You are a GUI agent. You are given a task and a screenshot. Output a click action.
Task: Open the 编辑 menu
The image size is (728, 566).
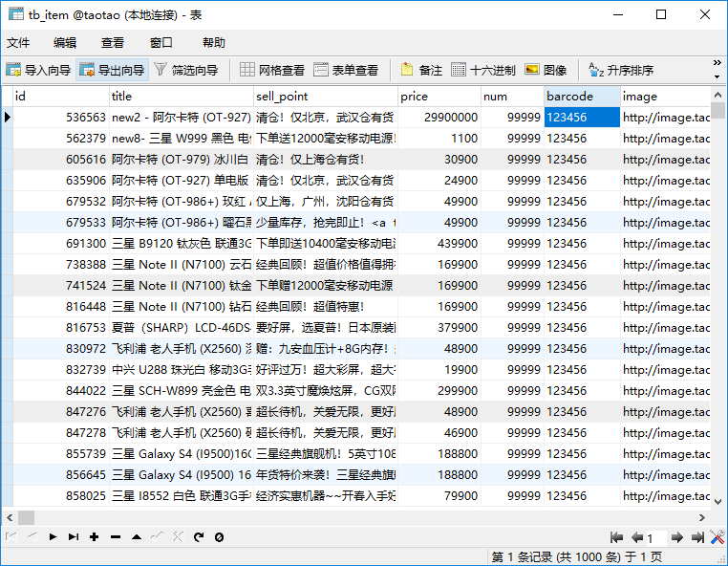pos(65,43)
